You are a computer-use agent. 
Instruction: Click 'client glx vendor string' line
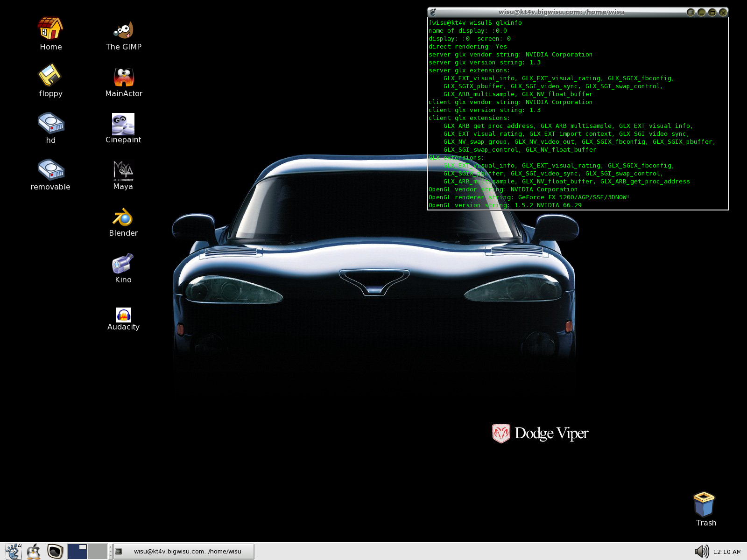pos(510,102)
